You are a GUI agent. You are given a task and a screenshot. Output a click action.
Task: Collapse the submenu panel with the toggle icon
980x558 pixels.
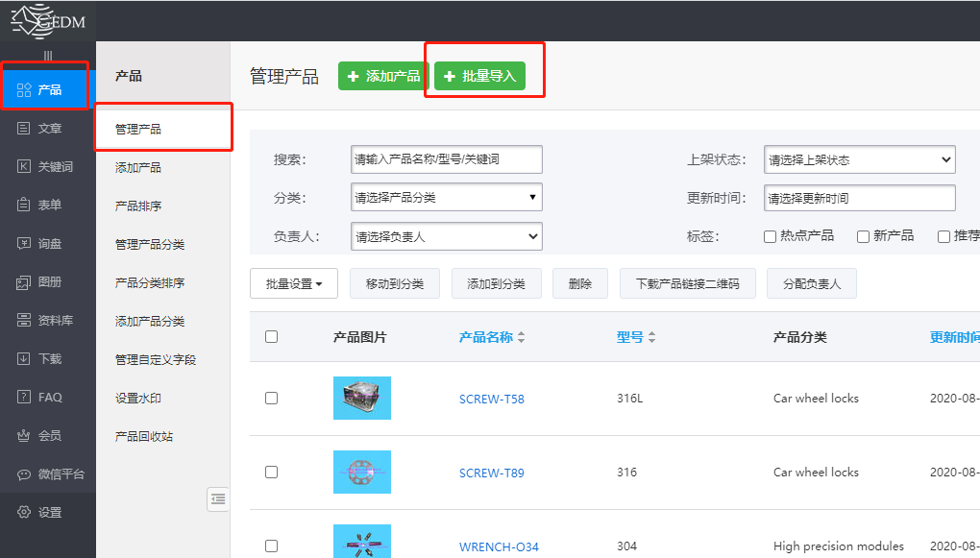coord(217,498)
